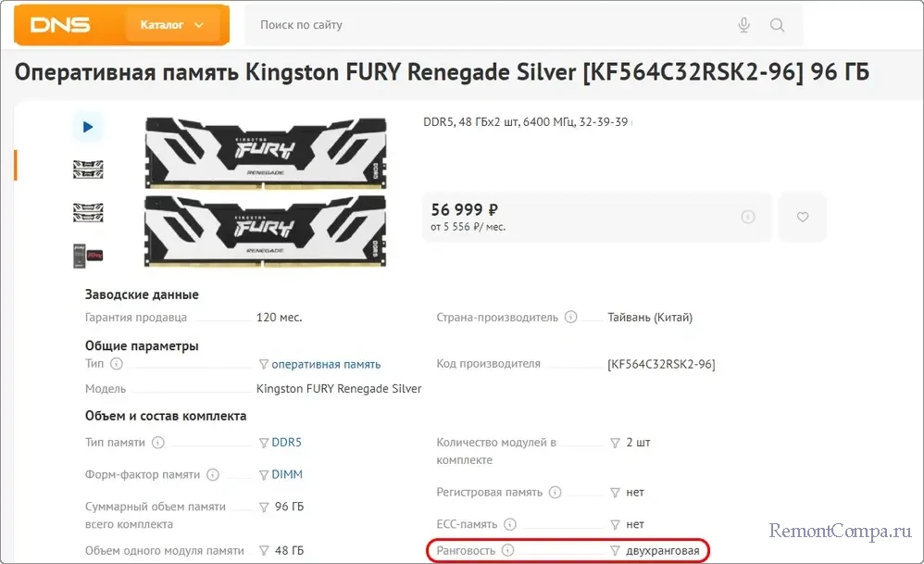Activate voice search microphone icon
The image size is (924, 564).
(x=743, y=25)
